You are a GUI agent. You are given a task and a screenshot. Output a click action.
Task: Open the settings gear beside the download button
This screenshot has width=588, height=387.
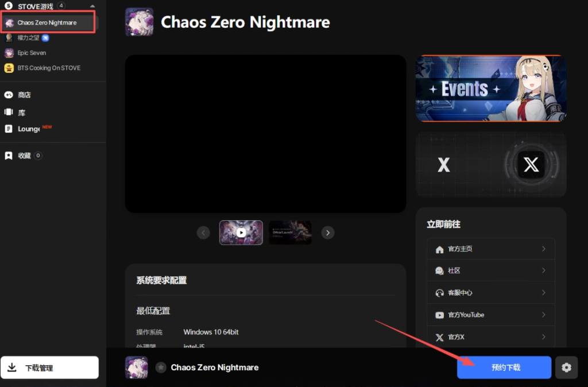pos(566,367)
